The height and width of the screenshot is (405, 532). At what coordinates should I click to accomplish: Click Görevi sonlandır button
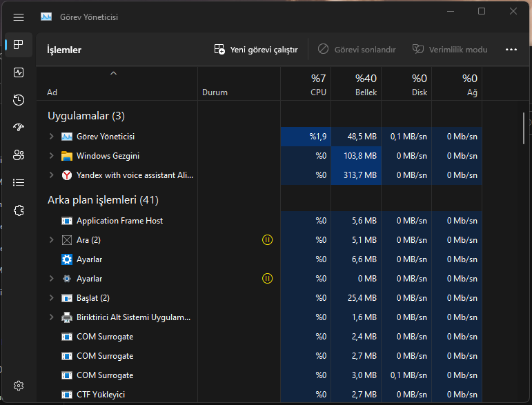[x=357, y=50]
